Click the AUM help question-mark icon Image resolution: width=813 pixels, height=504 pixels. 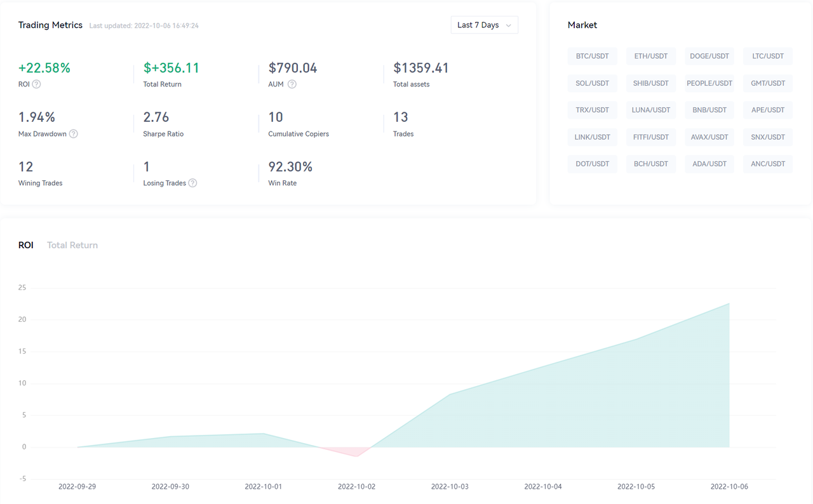[292, 84]
